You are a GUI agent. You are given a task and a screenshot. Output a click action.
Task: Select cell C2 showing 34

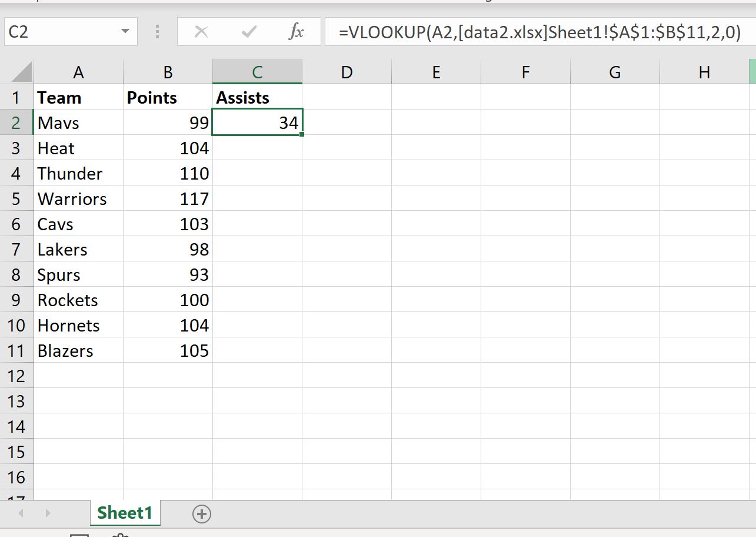257,122
